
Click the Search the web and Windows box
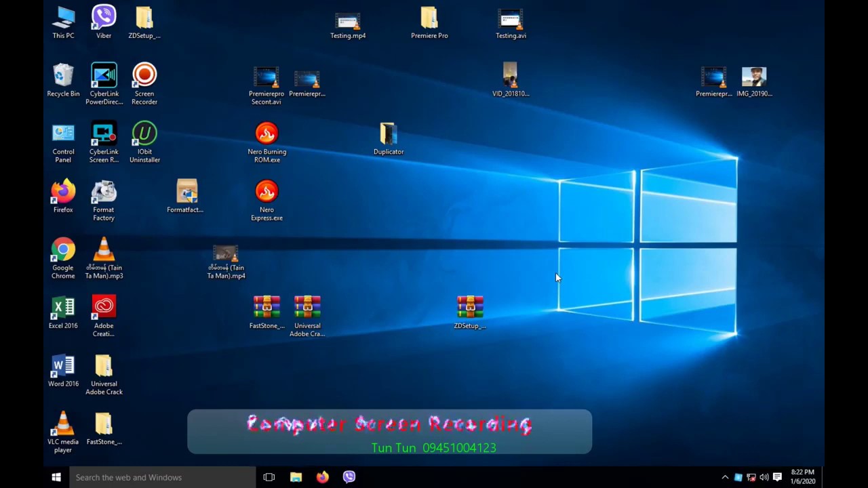coord(163,477)
